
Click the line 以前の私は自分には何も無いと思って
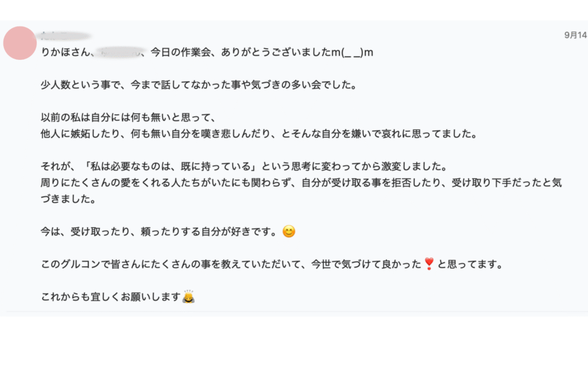[x=127, y=118]
